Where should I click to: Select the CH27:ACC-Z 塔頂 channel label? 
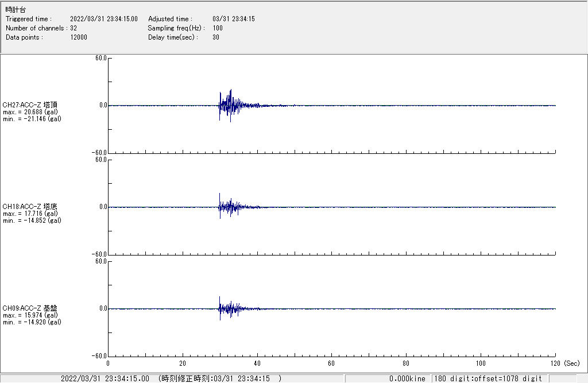click(30, 105)
